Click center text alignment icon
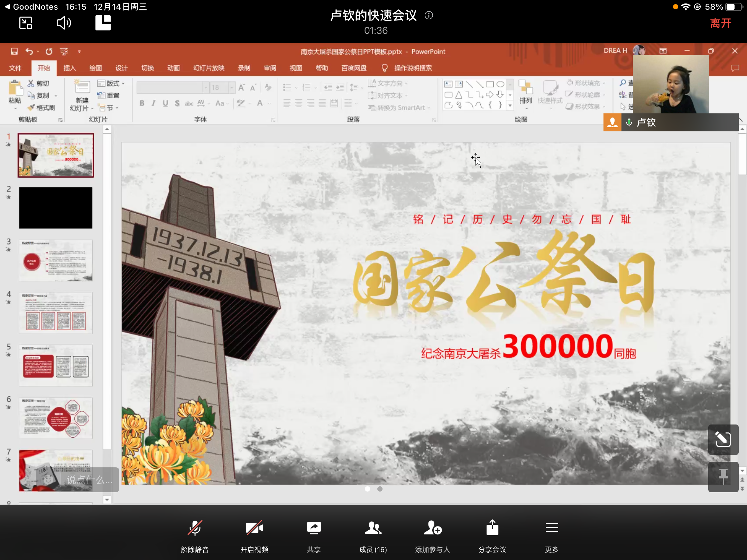Screen dimensions: 747x560 point(298,103)
